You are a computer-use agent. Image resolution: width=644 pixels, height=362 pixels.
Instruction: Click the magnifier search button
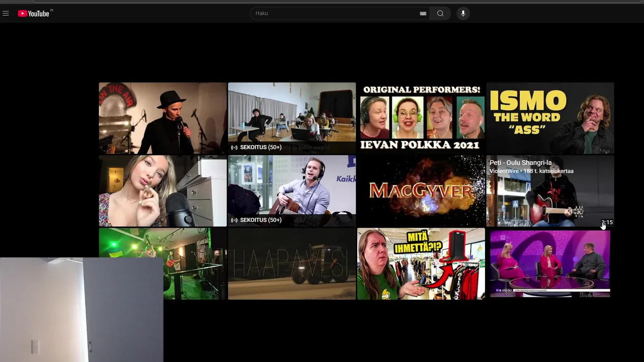pyautogui.click(x=440, y=14)
